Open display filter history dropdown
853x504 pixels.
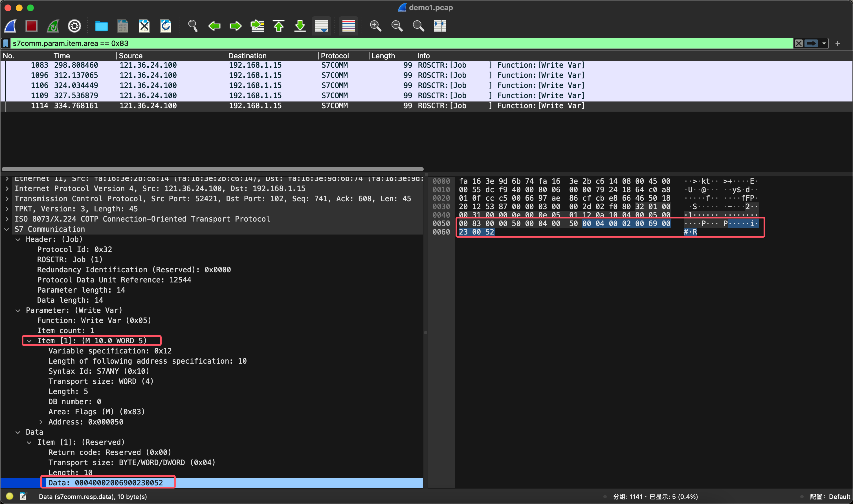(824, 43)
